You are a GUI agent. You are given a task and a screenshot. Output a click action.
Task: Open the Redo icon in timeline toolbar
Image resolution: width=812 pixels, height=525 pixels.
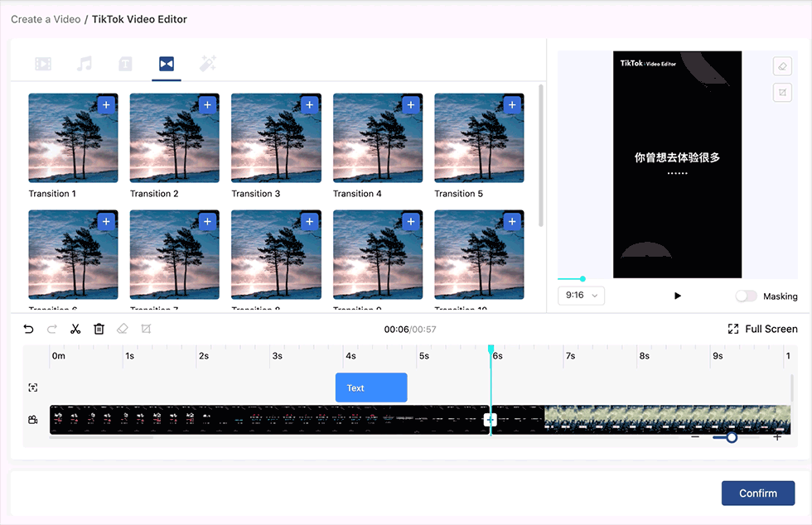[x=51, y=329]
